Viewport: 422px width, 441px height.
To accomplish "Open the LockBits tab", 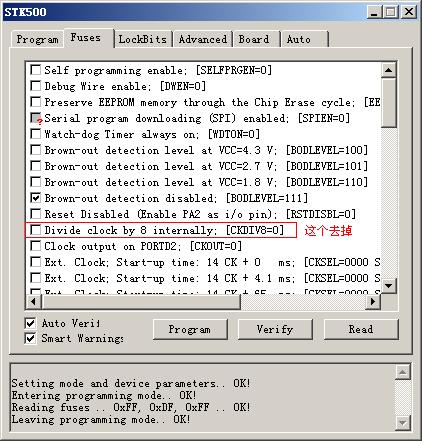I will (x=143, y=39).
